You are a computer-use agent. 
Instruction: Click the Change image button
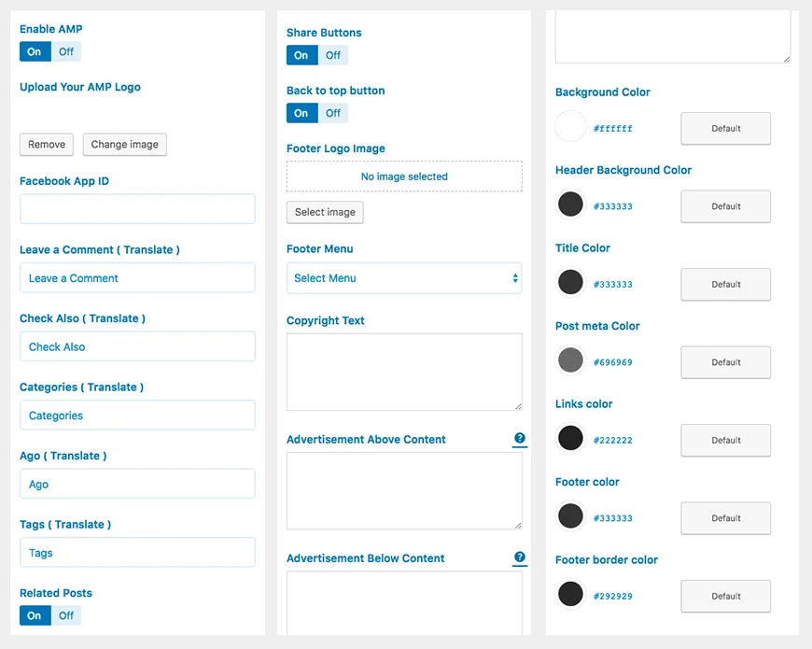pyautogui.click(x=124, y=145)
